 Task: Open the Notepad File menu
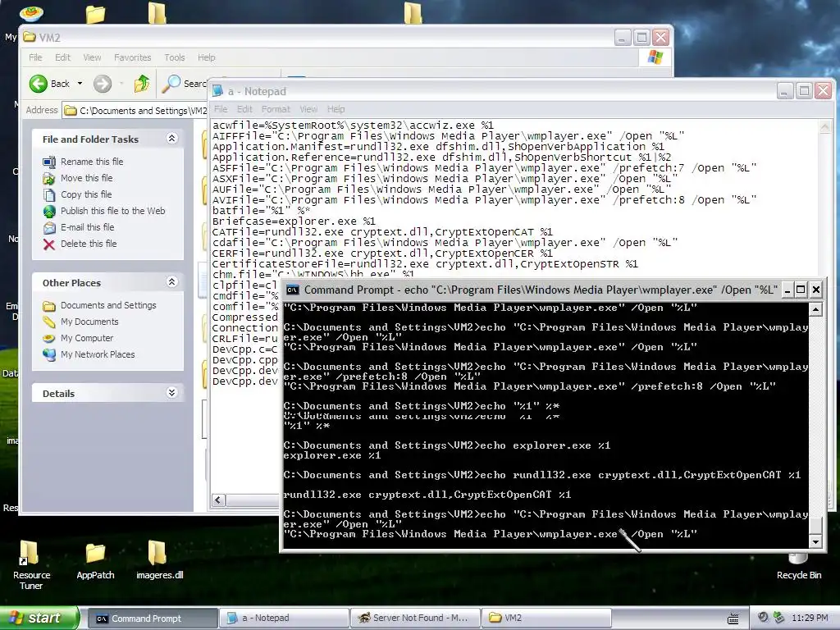pos(221,109)
